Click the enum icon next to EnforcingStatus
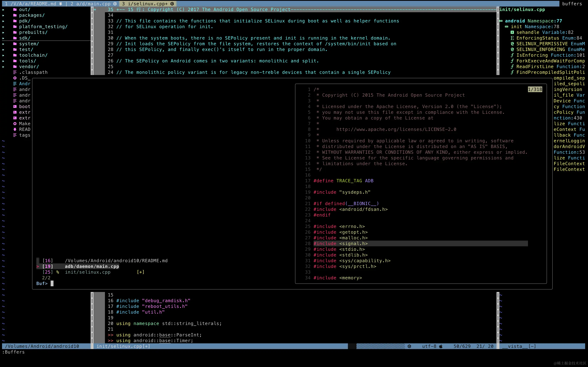The image size is (588, 367). pyautogui.click(x=512, y=38)
